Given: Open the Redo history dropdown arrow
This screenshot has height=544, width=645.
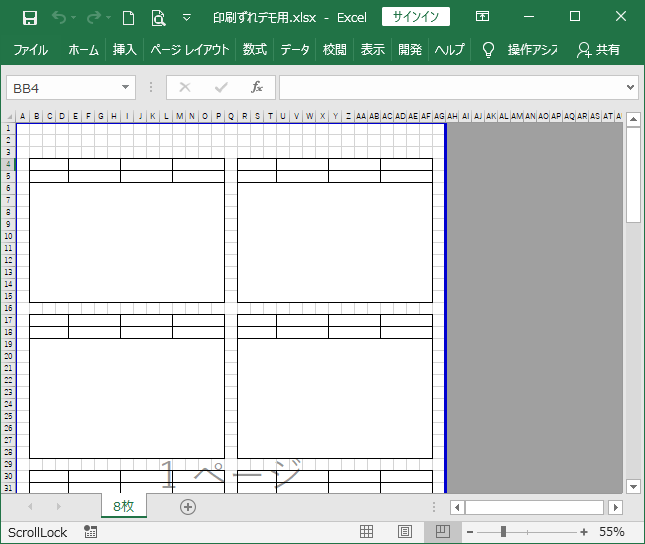Looking at the screenshot, I should 109,18.
